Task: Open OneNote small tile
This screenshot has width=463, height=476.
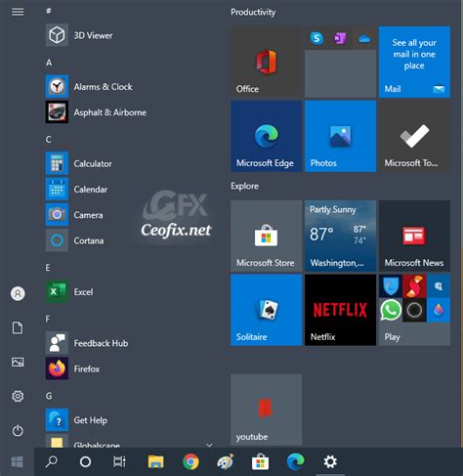Action: (x=340, y=38)
